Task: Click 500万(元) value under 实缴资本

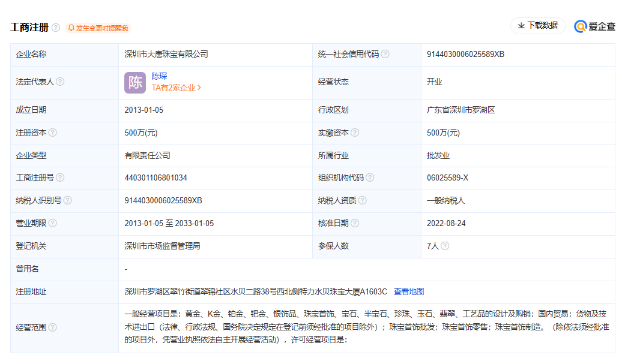Action: pos(443,133)
